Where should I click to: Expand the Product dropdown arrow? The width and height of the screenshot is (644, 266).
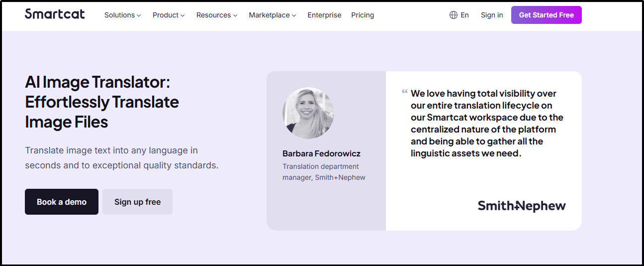click(x=183, y=15)
